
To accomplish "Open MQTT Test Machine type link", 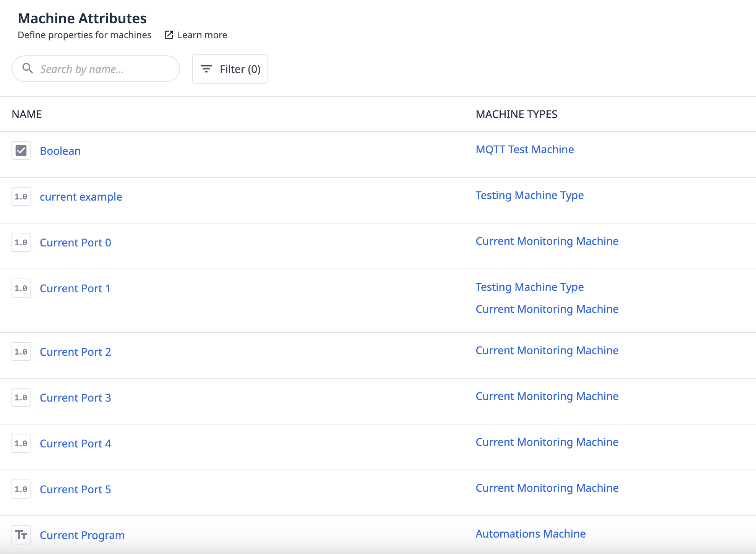I will point(525,149).
